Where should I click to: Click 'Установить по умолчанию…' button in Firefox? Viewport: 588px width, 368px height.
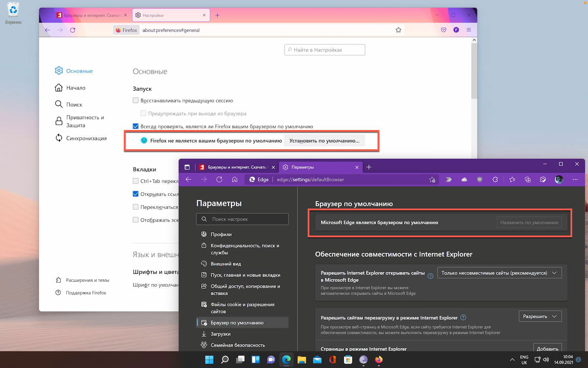tap(324, 140)
